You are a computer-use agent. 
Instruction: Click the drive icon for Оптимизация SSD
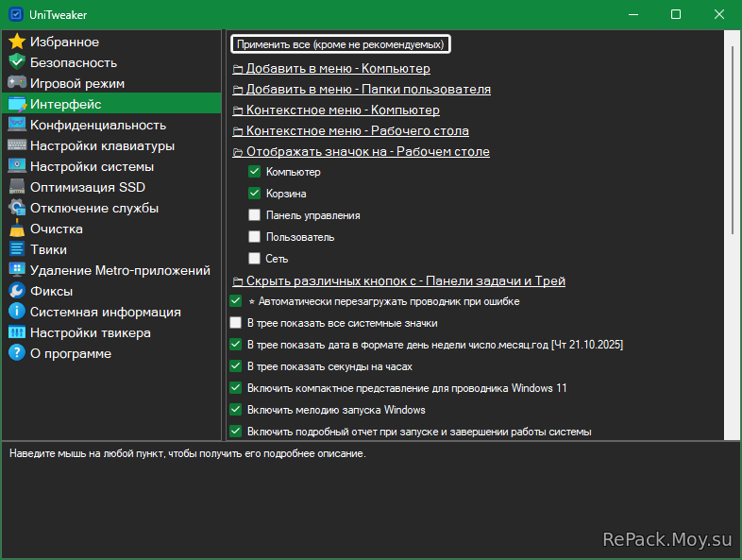(16, 187)
